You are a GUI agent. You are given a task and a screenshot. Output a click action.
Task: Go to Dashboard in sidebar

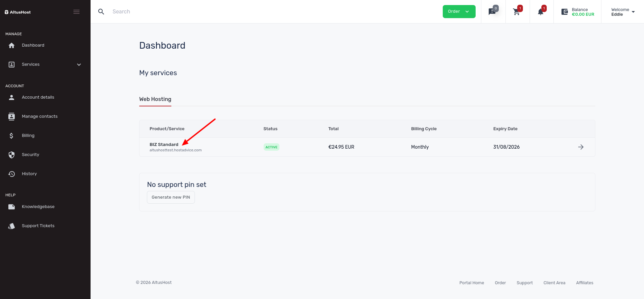click(33, 45)
